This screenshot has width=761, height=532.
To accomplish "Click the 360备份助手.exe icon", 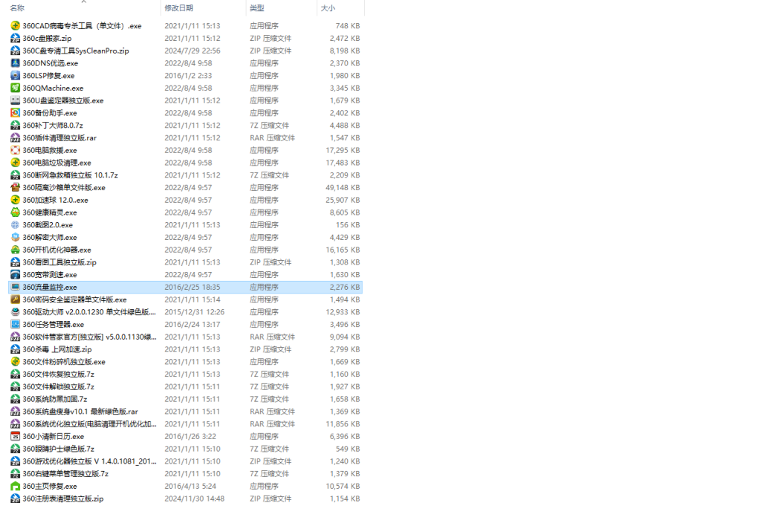I will click(x=15, y=113).
